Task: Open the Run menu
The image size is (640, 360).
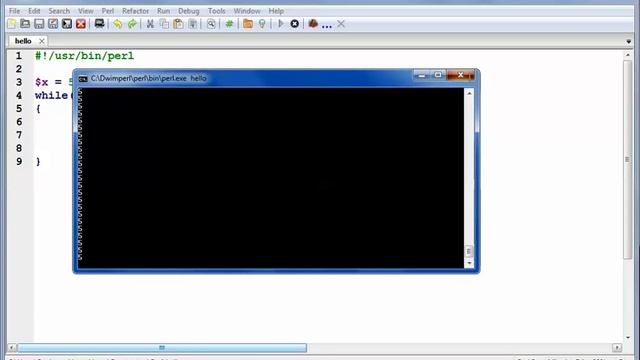Action: pyautogui.click(x=163, y=11)
